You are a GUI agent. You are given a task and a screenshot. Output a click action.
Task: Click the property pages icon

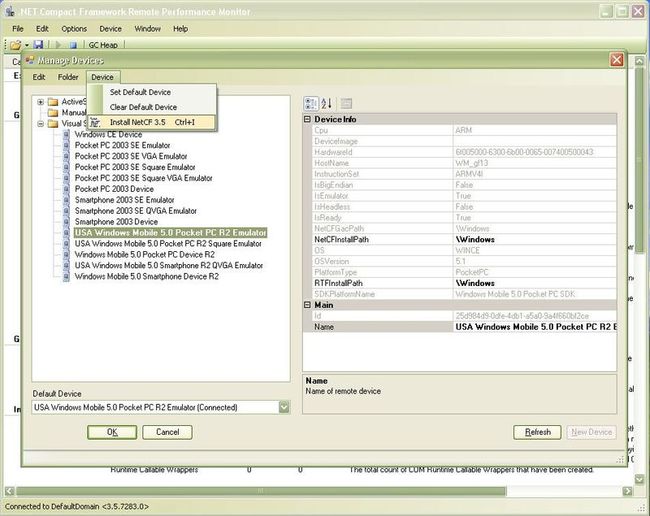[x=346, y=103]
